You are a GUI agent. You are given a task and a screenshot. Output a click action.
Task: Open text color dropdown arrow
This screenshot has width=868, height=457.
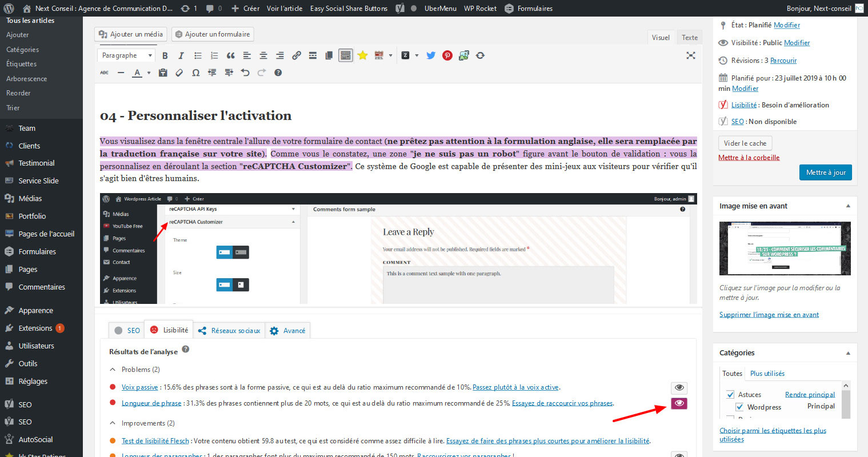149,73
